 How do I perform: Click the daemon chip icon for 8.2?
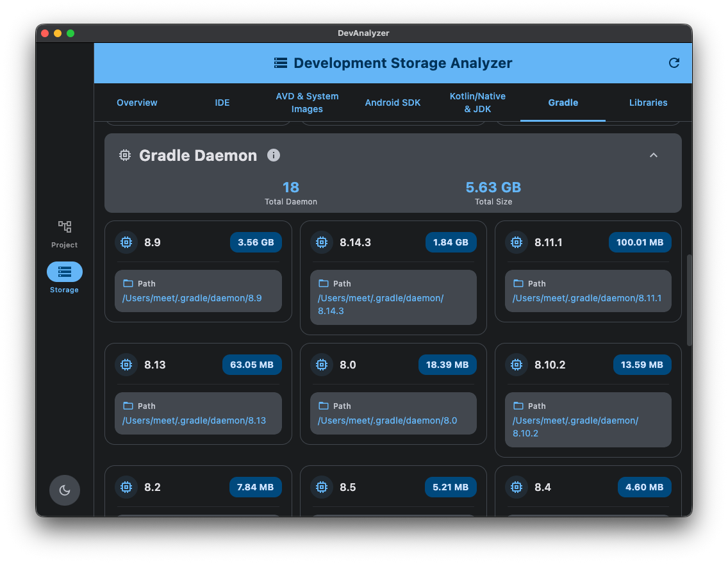coord(126,487)
